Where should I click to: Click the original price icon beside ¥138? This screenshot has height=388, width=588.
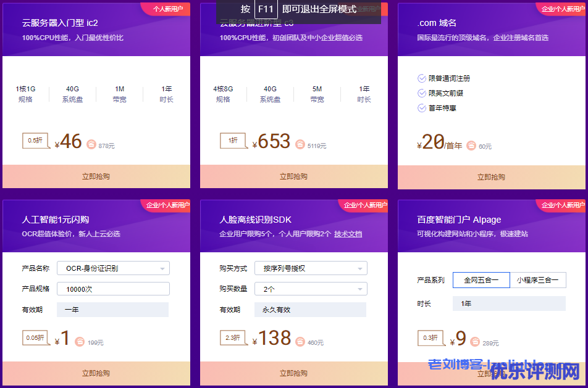300,342
